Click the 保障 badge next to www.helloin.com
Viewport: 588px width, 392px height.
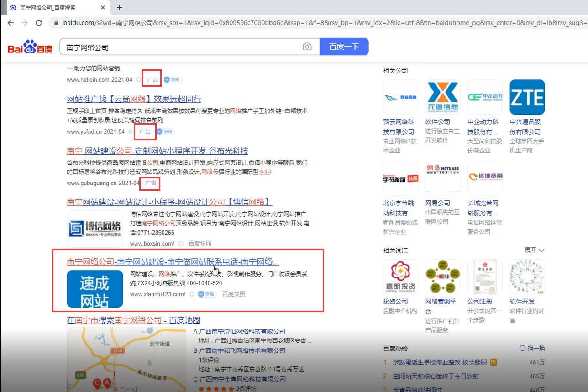click(173, 80)
